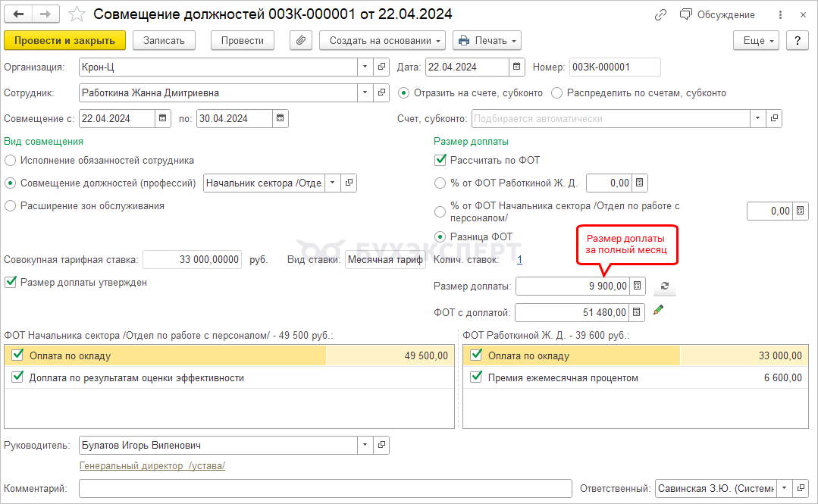Open the Еще menu
This screenshot has width=818, height=504.
tap(756, 40)
